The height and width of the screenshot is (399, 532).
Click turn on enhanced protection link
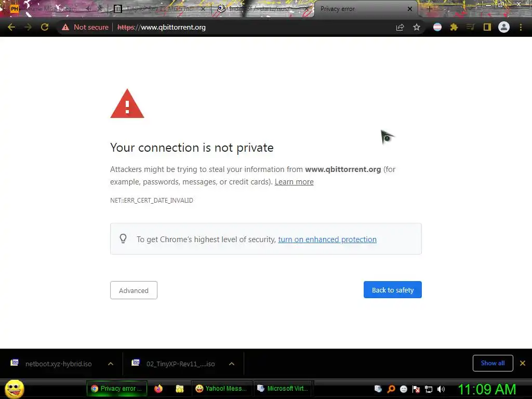327,240
